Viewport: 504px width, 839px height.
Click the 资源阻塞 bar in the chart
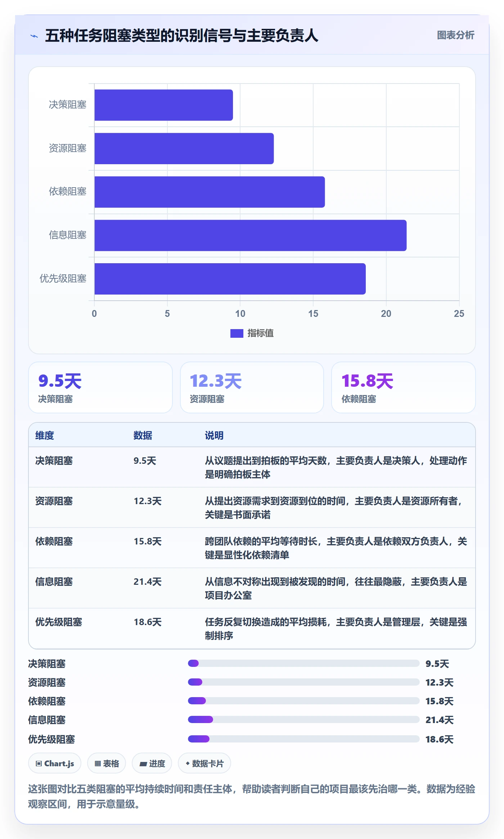pyautogui.click(x=184, y=148)
